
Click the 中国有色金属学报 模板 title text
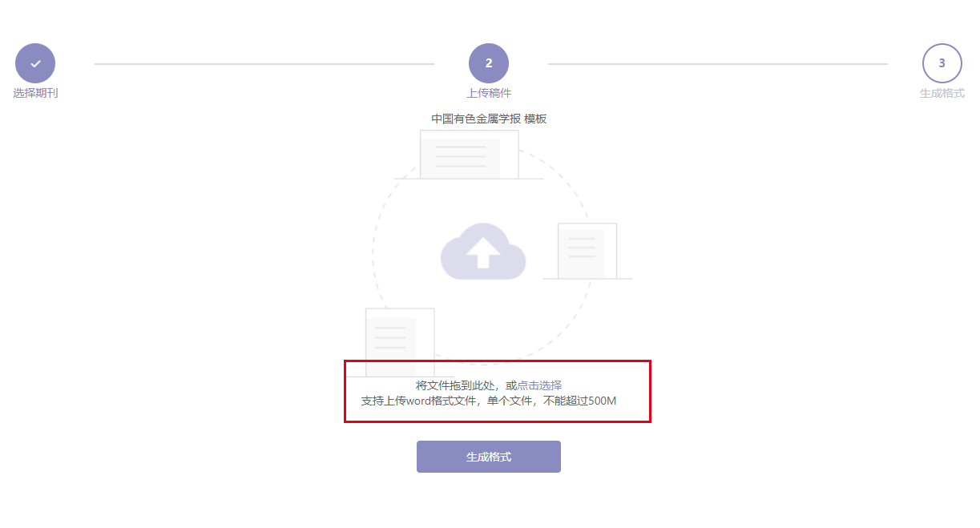pyautogui.click(x=489, y=119)
